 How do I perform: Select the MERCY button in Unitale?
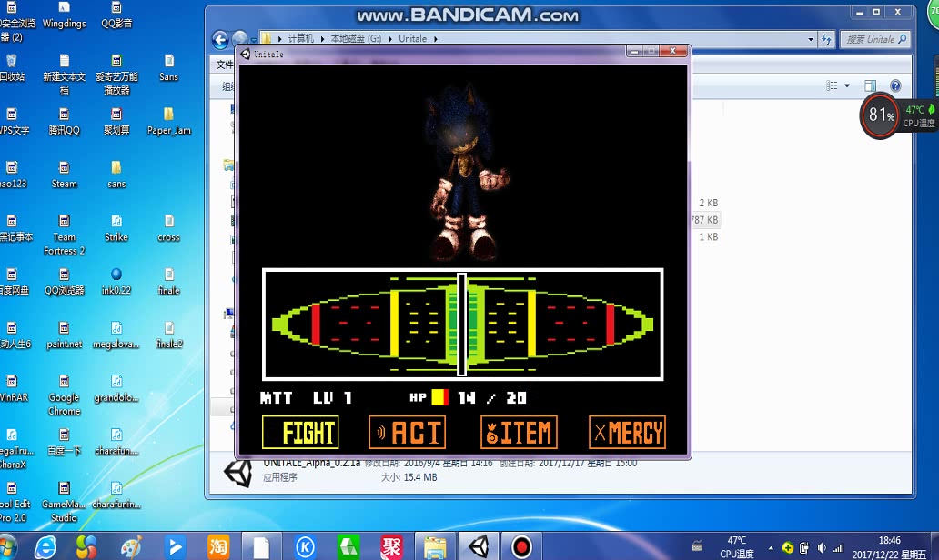click(x=628, y=432)
